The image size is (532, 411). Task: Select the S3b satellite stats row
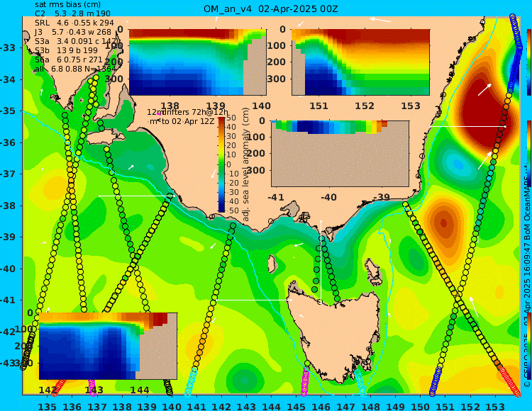pyautogui.click(x=66, y=50)
